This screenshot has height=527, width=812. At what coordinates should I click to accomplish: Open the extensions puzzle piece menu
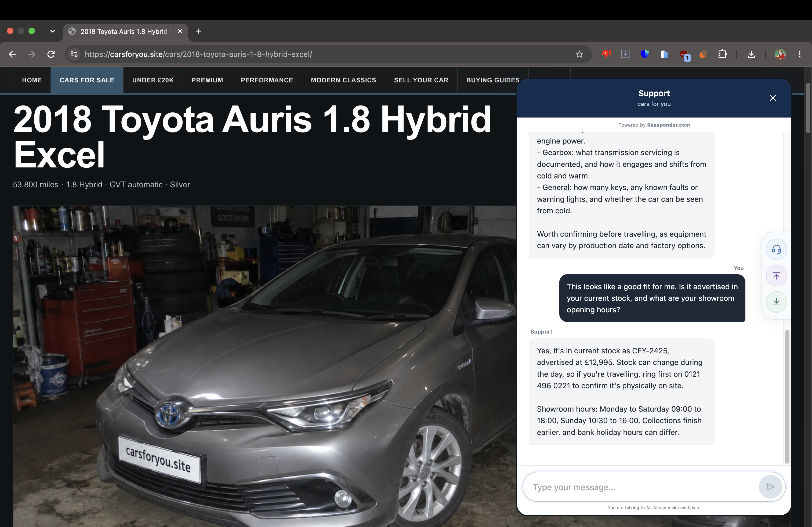point(722,54)
